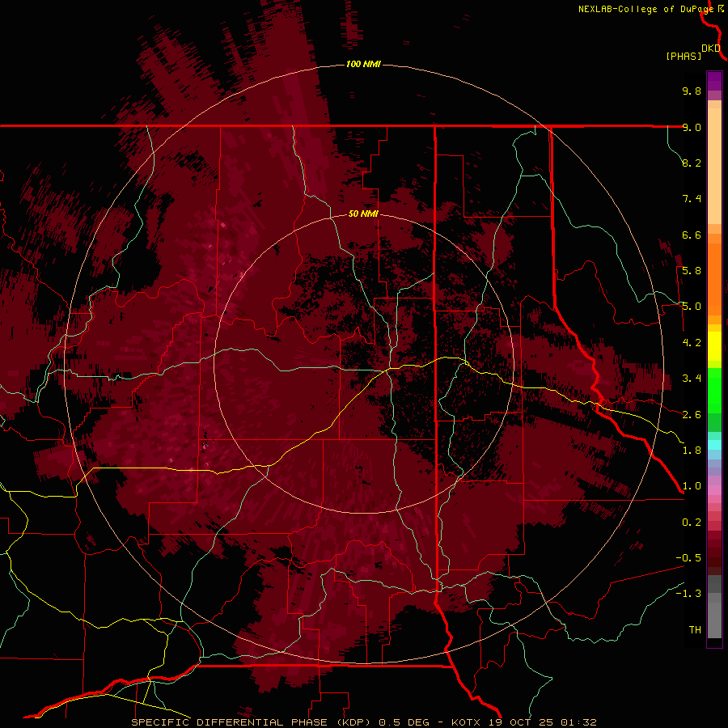Click the 50 NMI range ring label

pyautogui.click(x=363, y=214)
